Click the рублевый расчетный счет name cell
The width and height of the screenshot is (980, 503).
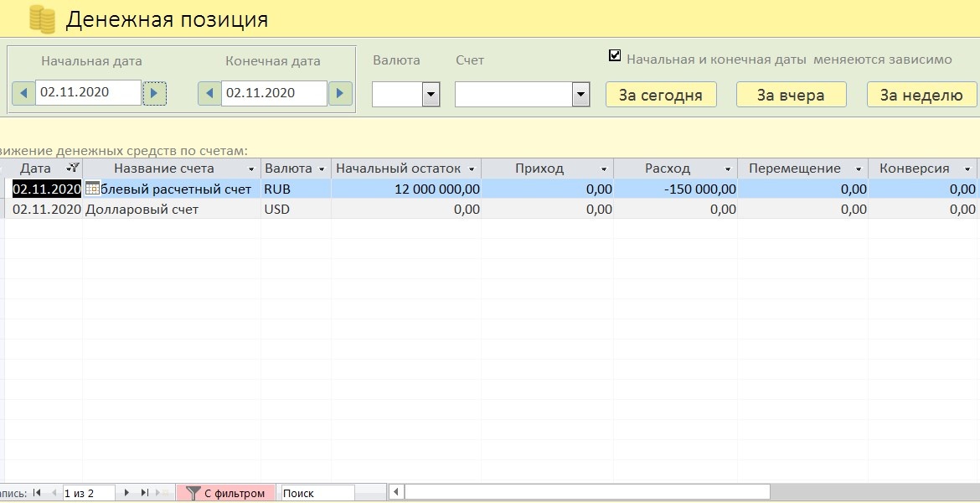172,189
